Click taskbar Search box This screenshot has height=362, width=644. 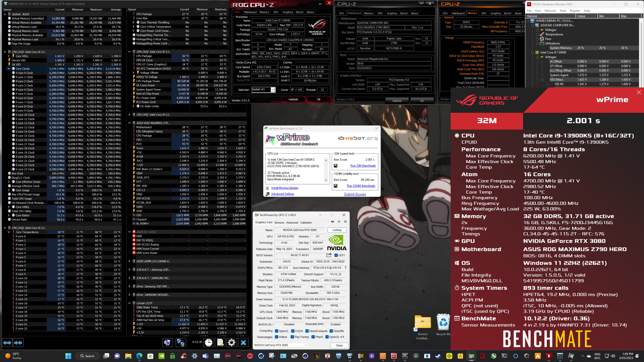point(88,356)
